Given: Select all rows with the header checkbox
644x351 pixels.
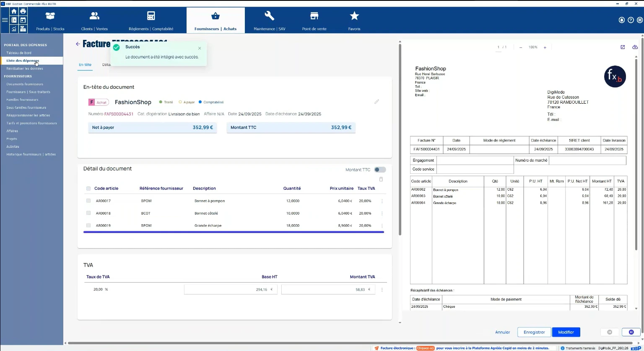Looking at the screenshot, I should 88,188.
